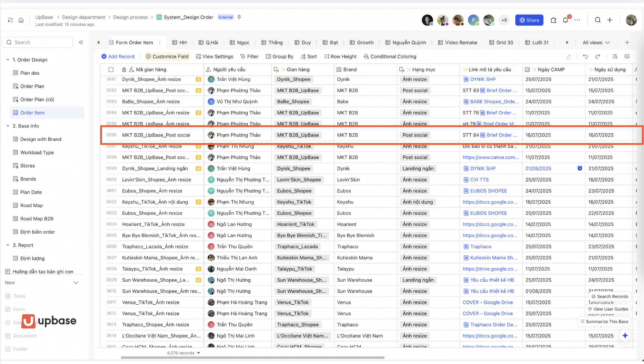Image resolution: width=644 pixels, height=364 pixels.
Task: Open Design with Brand table
Action: [x=41, y=139]
